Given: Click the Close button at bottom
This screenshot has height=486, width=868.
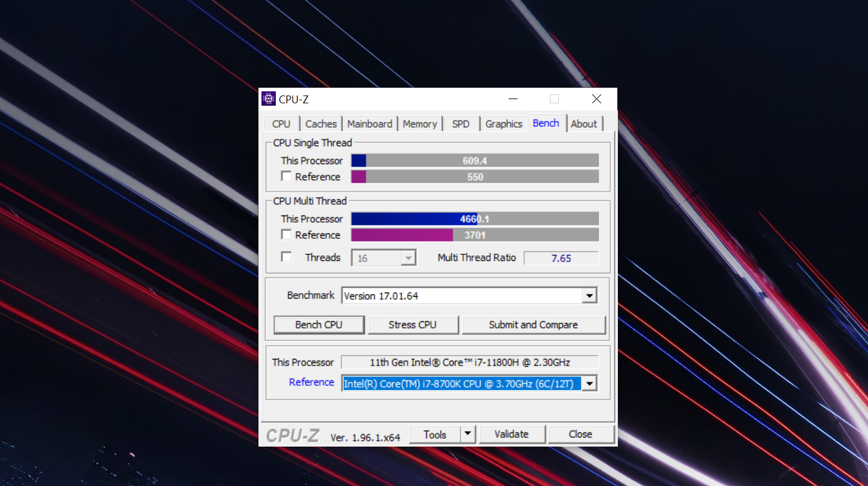Looking at the screenshot, I should pyautogui.click(x=580, y=434).
